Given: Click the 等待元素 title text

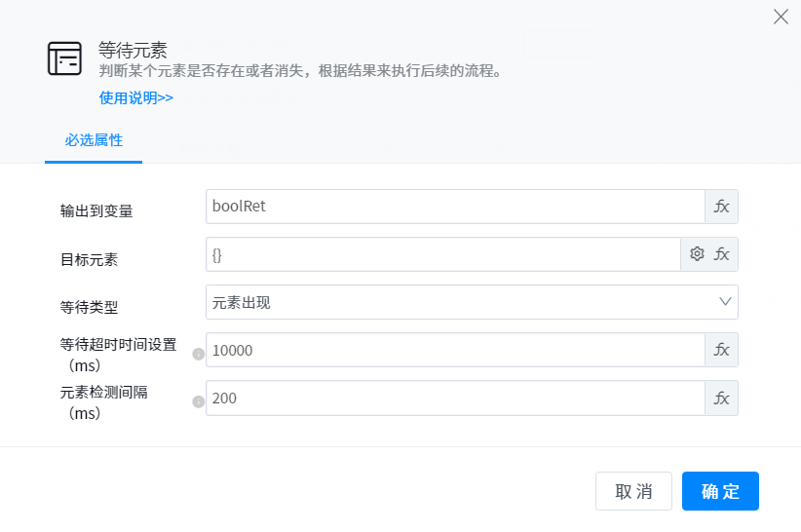Looking at the screenshot, I should coord(134,51).
